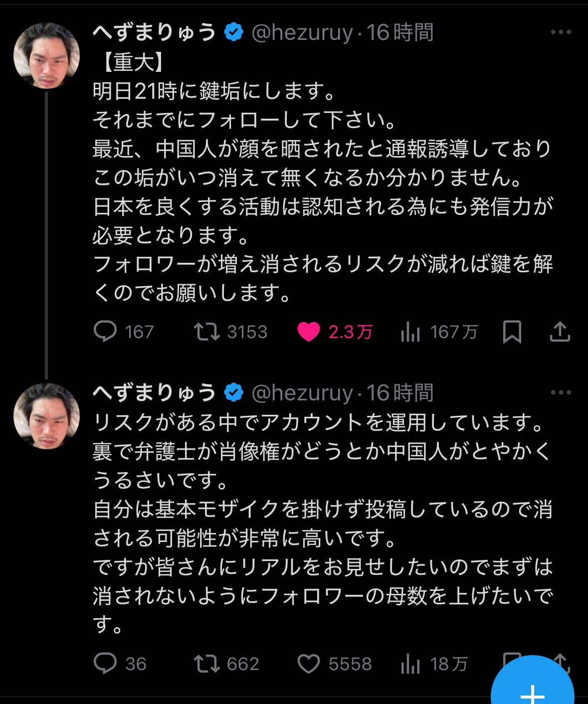Image resolution: width=588 pixels, height=704 pixels.
Task: Reply to the first post
Action: click(105, 332)
